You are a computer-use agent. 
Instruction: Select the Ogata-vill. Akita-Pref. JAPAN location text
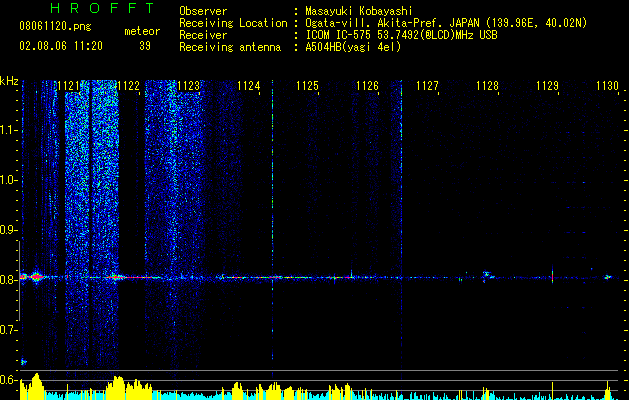click(x=446, y=23)
